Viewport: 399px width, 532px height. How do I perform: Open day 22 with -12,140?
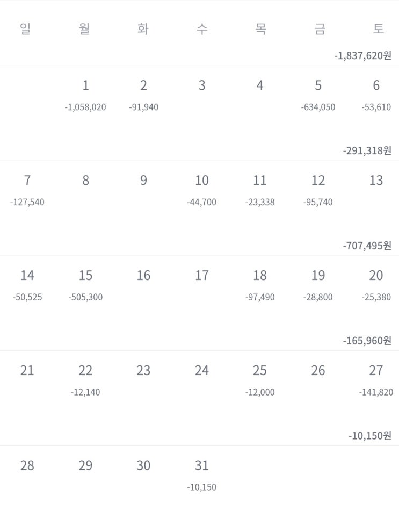click(x=85, y=380)
